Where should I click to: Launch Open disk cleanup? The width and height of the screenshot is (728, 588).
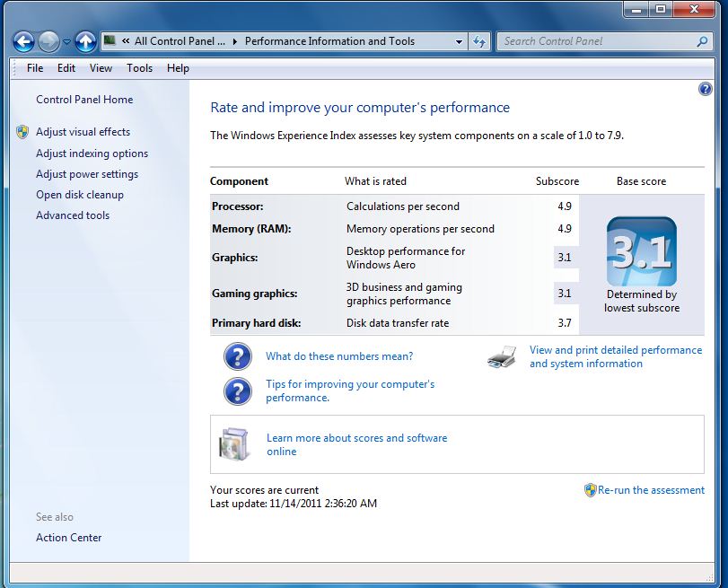(80, 195)
